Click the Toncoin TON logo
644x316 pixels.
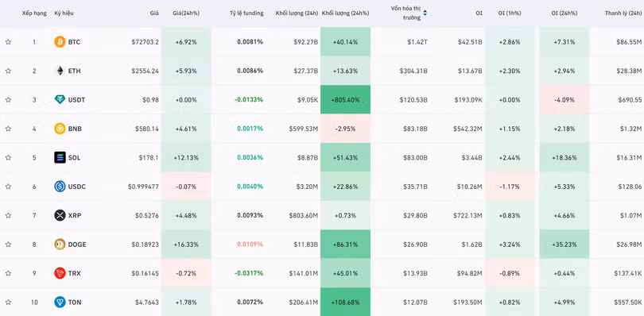tap(60, 303)
